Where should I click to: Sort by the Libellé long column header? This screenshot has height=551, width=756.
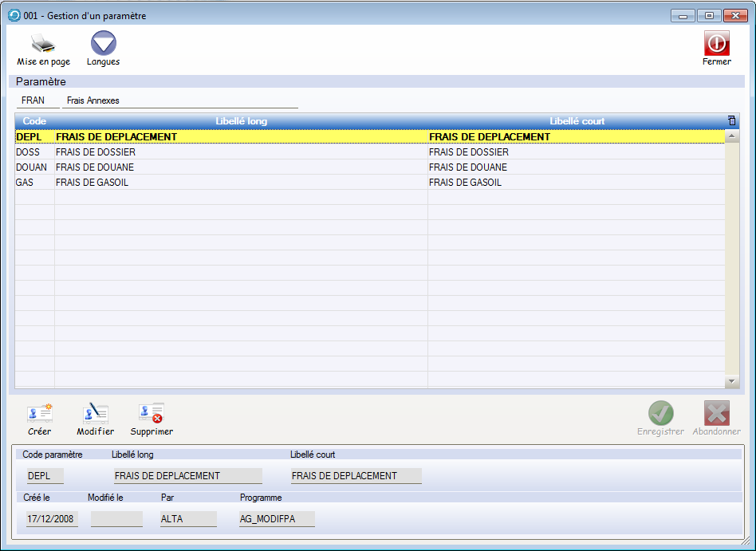(x=241, y=121)
